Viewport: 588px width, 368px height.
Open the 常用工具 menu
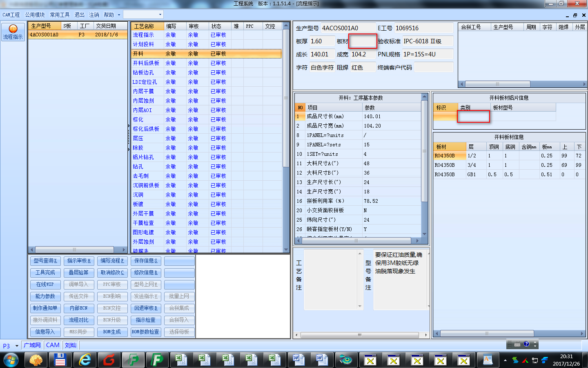tap(60, 15)
